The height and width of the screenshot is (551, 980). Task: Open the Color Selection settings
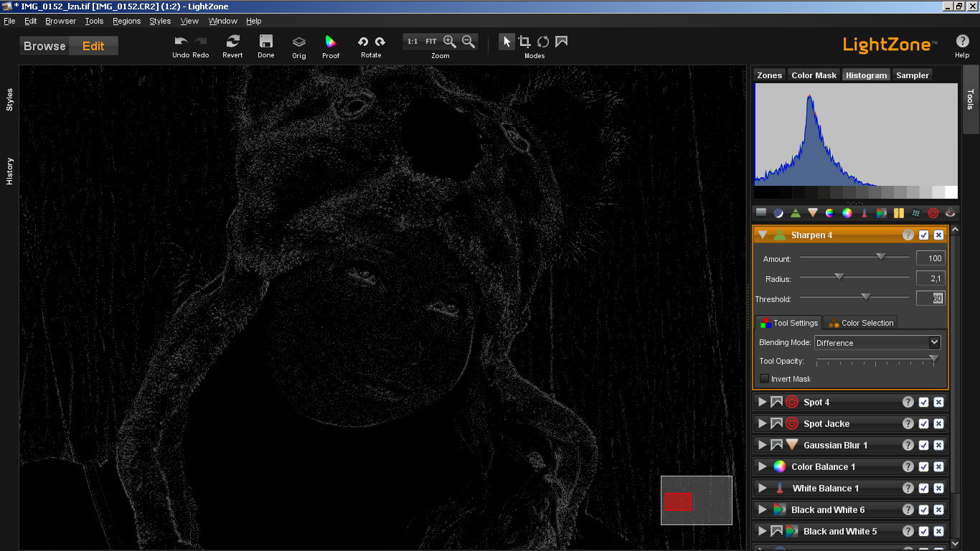pos(860,323)
